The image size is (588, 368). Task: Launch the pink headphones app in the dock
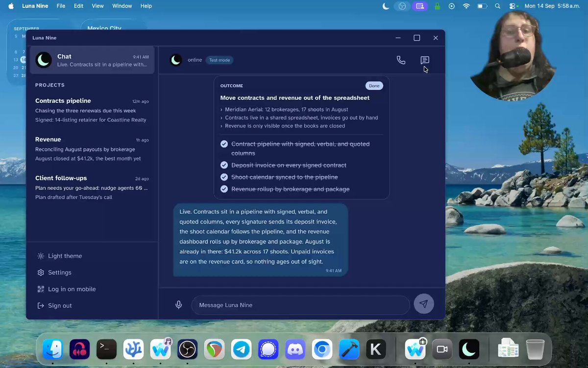tap(79, 349)
